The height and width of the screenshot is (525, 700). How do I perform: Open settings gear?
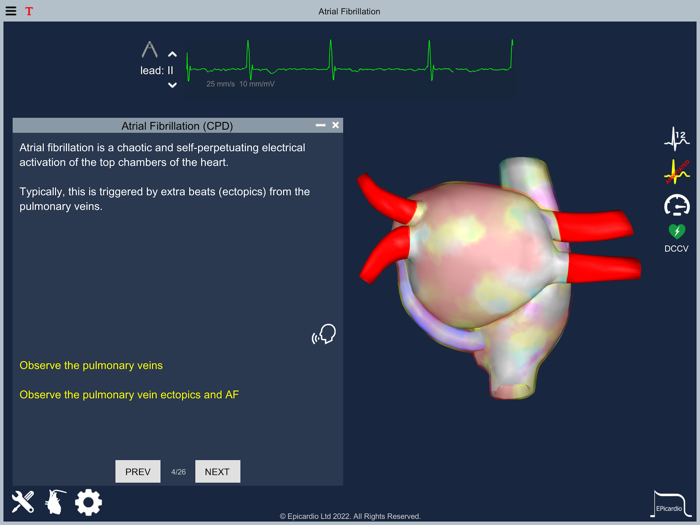[x=88, y=502]
